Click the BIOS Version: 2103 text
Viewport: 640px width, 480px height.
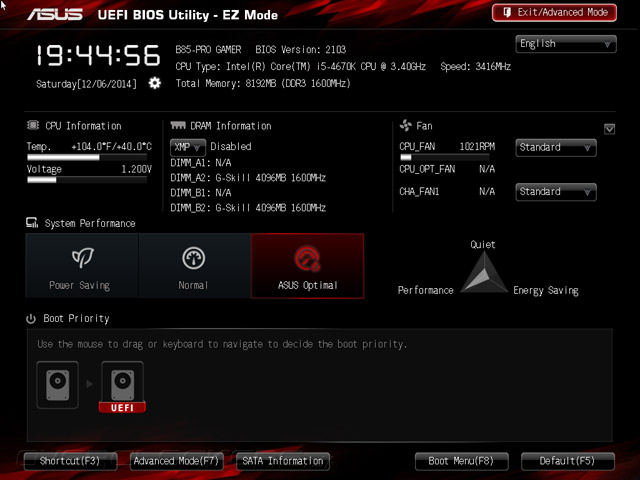[301, 50]
